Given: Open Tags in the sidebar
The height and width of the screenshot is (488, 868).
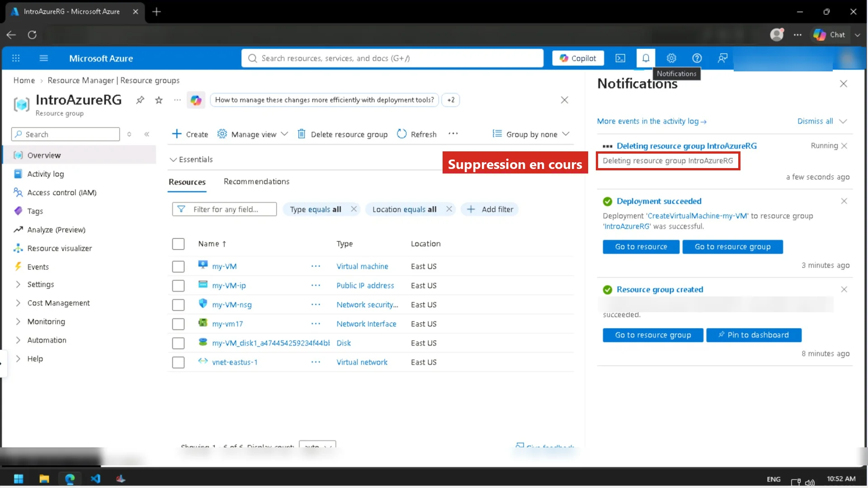Looking at the screenshot, I should pos(35,211).
